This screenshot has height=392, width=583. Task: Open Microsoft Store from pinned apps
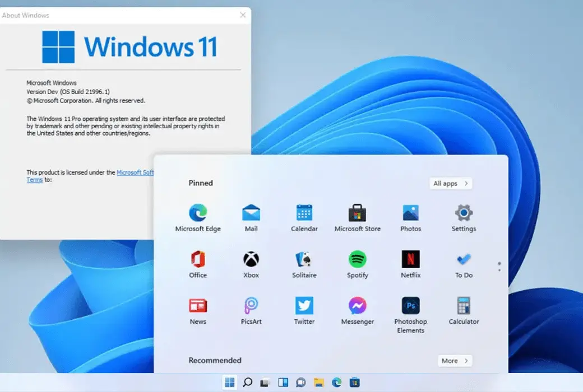click(x=357, y=217)
